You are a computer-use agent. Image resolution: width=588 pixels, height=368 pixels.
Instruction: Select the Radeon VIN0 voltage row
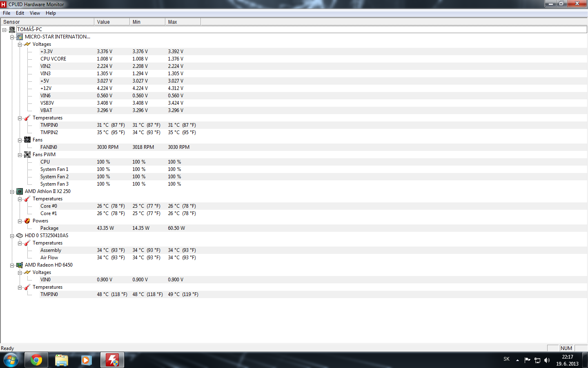(x=313, y=280)
